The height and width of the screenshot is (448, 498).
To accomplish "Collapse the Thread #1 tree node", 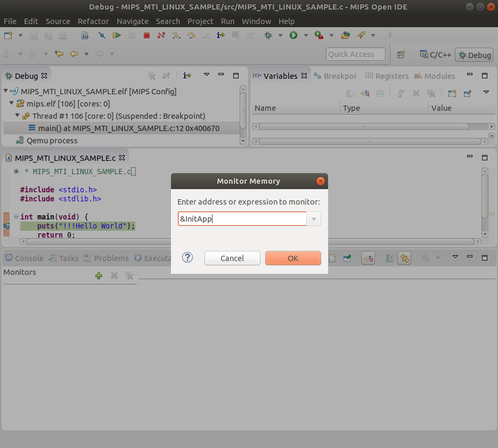I will pos(18,116).
